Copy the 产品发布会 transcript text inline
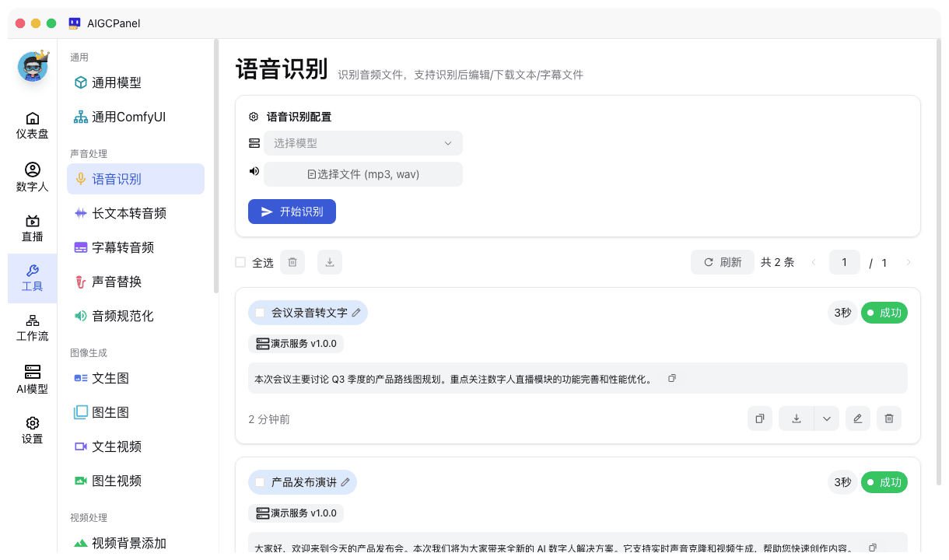 click(x=873, y=548)
